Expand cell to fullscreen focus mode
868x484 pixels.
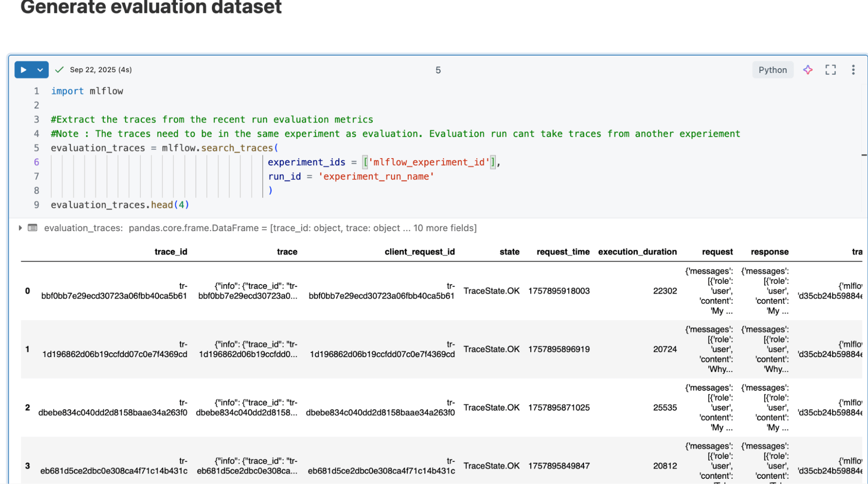coord(830,70)
